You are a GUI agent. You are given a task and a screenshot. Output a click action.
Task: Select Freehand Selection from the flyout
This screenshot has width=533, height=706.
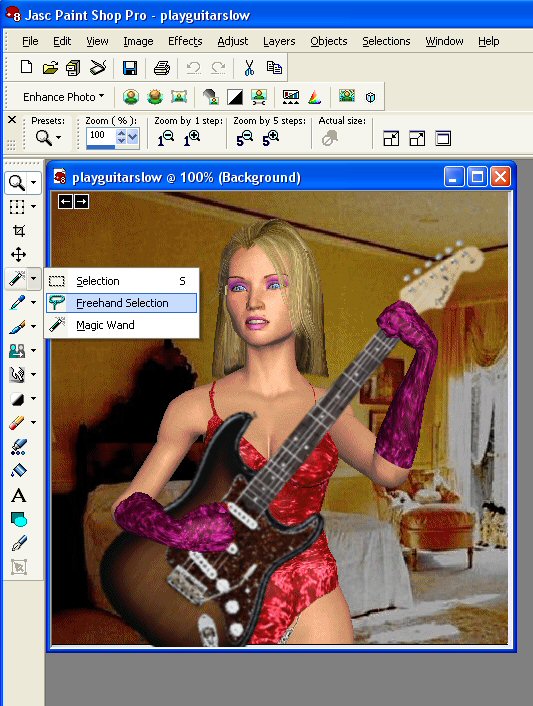click(122, 303)
